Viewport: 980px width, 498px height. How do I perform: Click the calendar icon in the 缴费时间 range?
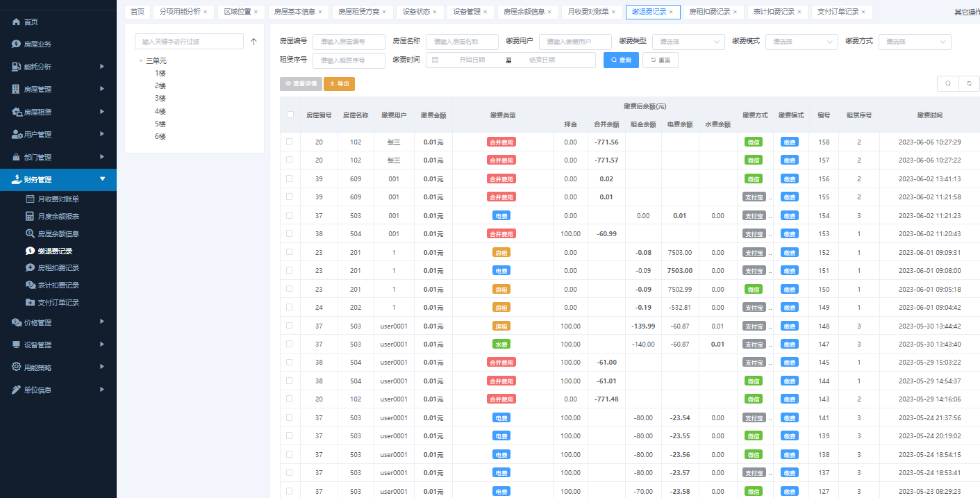pyautogui.click(x=435, y=60)
